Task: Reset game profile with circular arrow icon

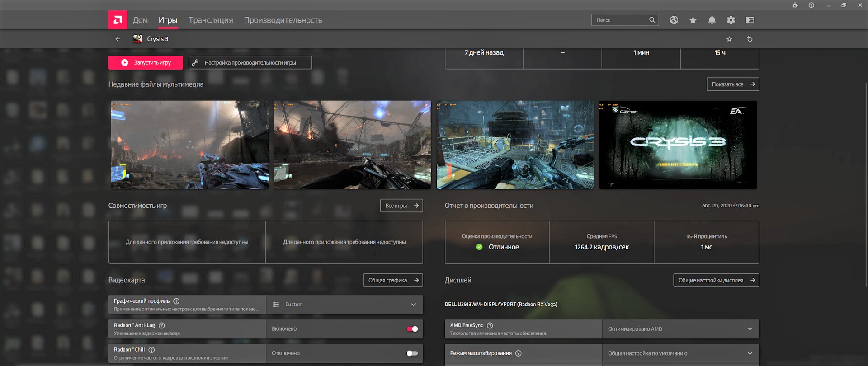Action: point(750,39)
